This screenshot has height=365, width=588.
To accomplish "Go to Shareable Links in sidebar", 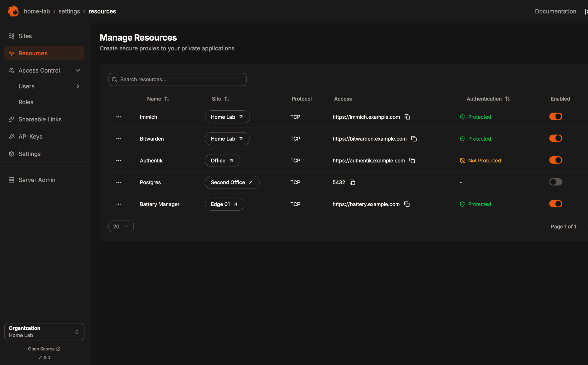I will click(40, 119).
